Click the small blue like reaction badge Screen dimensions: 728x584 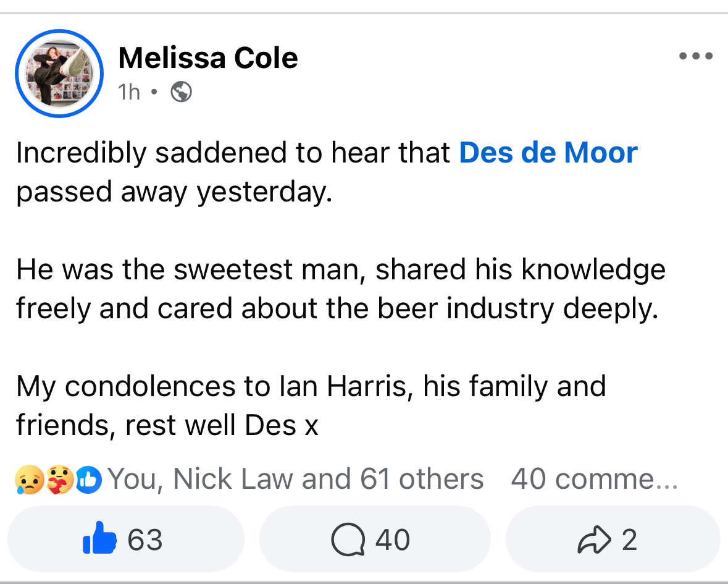pos(89,480)
